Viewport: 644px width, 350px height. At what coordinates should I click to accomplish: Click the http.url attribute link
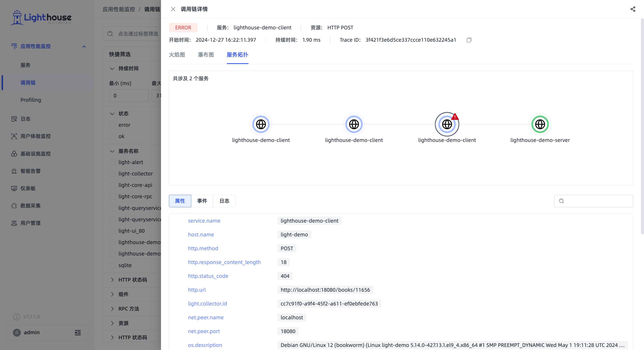click(197, 290)
